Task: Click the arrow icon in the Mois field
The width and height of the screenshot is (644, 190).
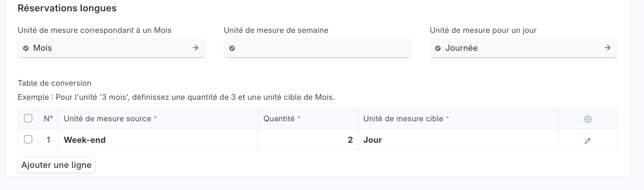Action: tap(195, 48)
